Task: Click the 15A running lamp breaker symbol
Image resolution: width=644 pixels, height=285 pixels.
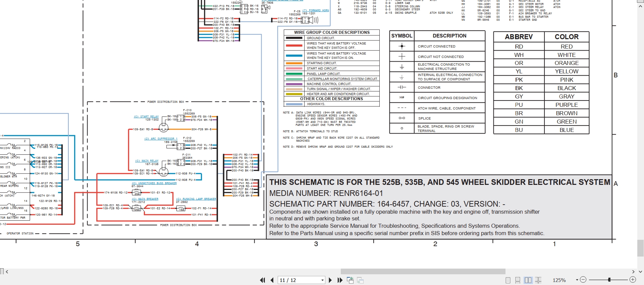Action: click(x=181, y=209)
